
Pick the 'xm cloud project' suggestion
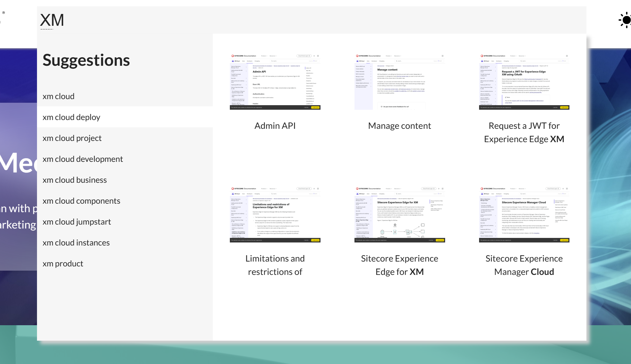[x=125, y=138]
